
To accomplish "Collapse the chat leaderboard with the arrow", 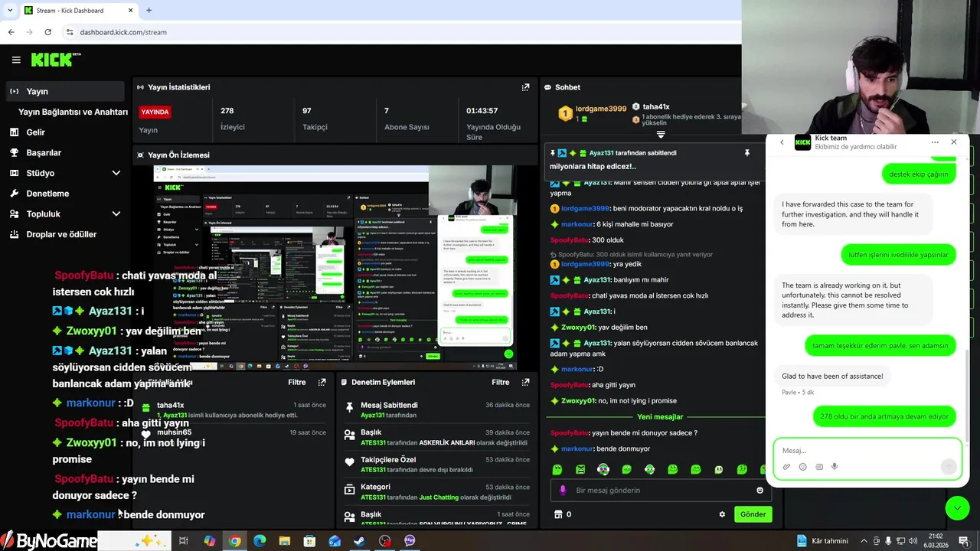I will [x=661, y=135].
